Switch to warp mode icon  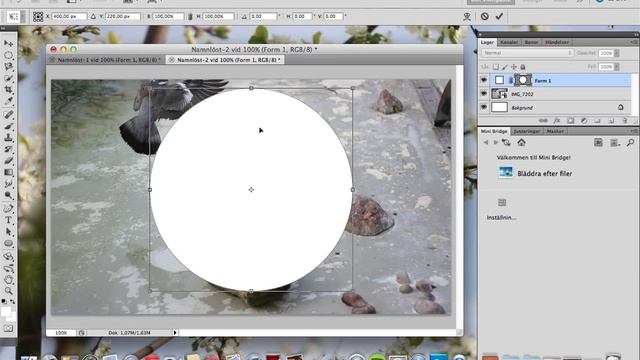point(467,16)
